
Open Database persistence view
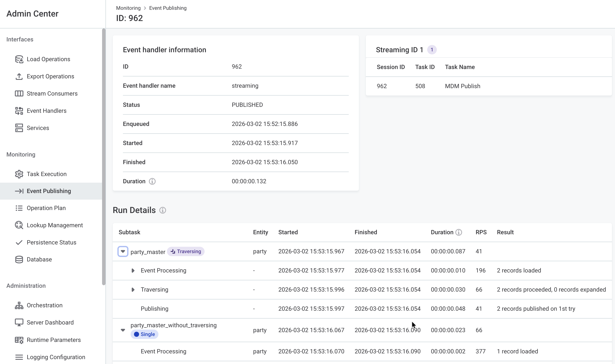[39, 259]
